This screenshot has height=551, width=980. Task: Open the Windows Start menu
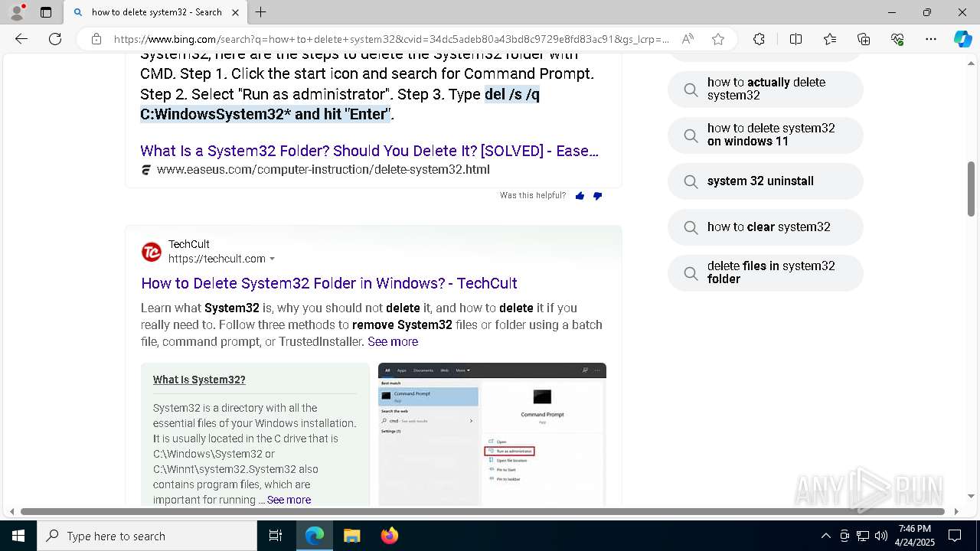click(x=18, y=536)
